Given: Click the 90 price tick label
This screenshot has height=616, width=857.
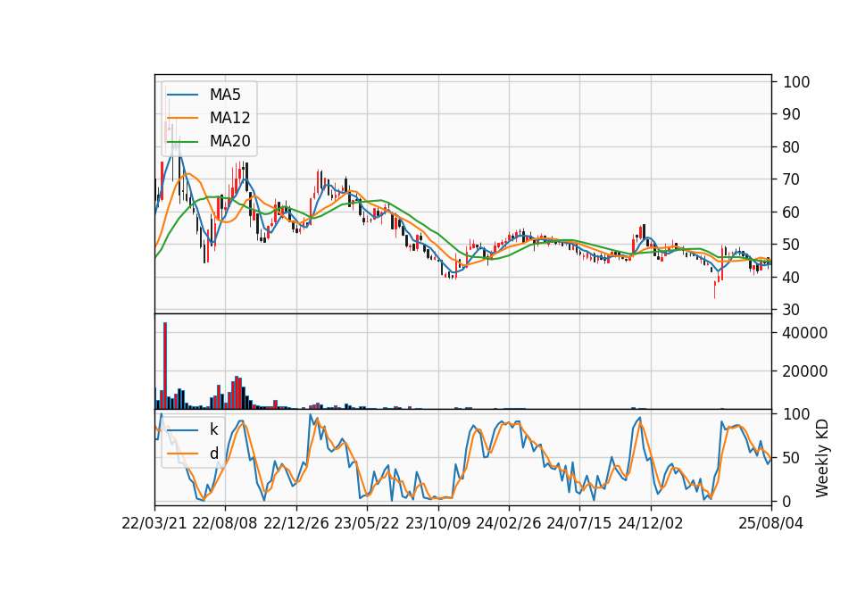Looking at the screenshot, I should point(792,114).
